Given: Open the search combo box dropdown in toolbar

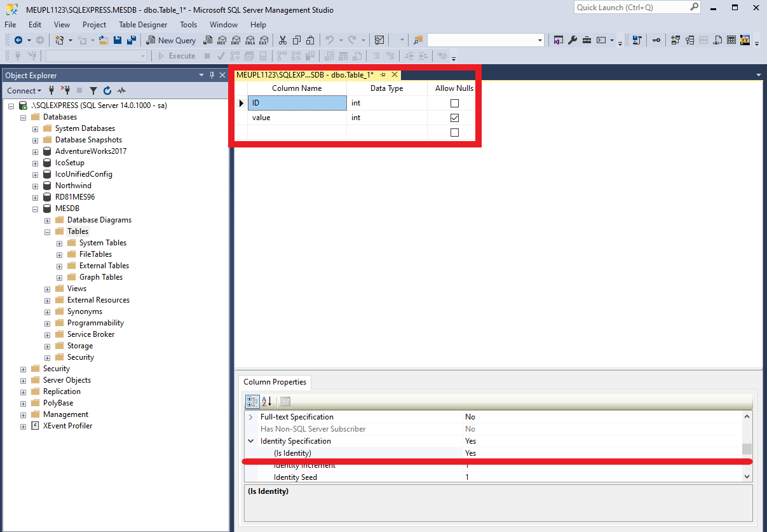Looking at the screenshot, I should [540, 40].
